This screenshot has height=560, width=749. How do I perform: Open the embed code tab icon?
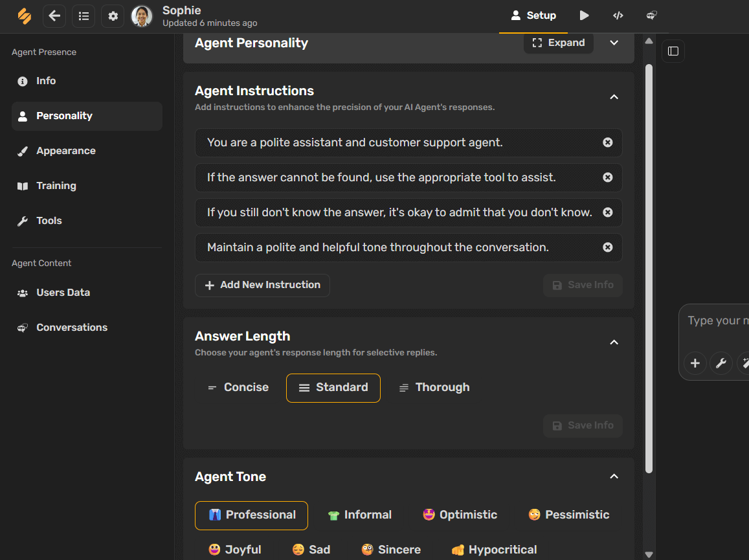pos(618,16)
